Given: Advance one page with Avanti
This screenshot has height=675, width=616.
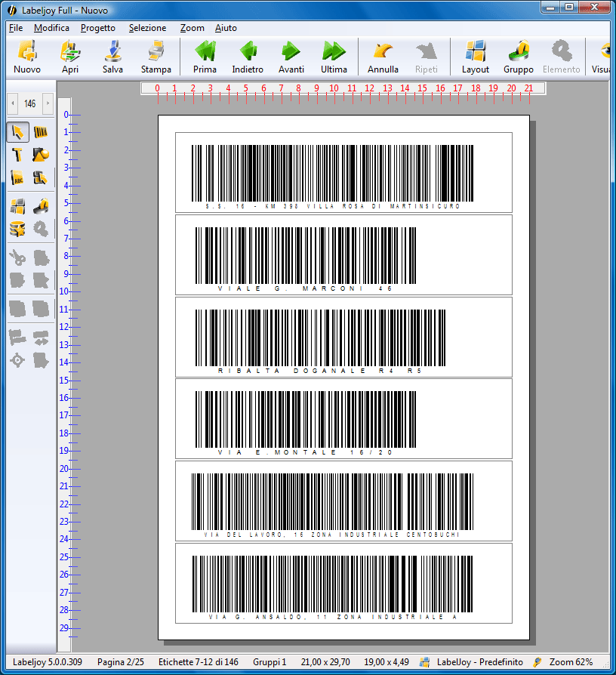Looking at the screenshot, I should click(291, 57).
